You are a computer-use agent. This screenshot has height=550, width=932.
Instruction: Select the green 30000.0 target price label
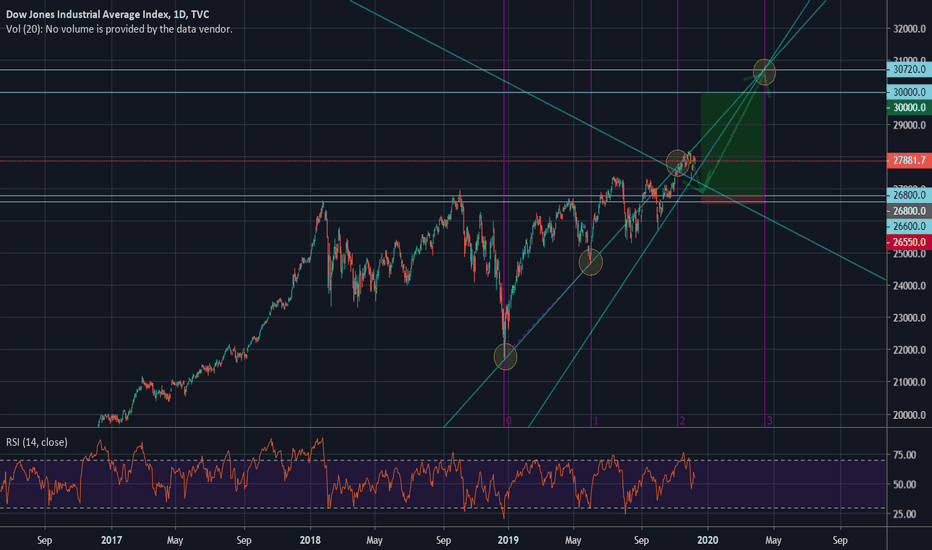(x=909, y=108)
